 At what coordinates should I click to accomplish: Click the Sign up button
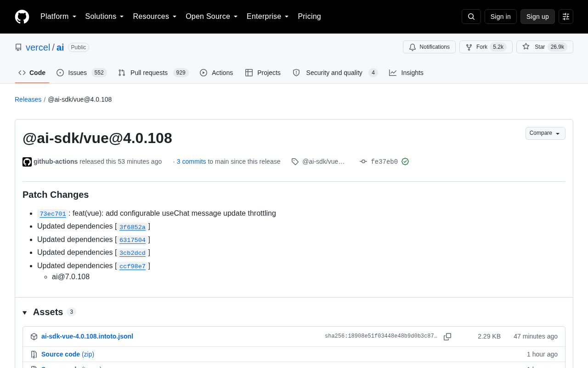[537, 17]
